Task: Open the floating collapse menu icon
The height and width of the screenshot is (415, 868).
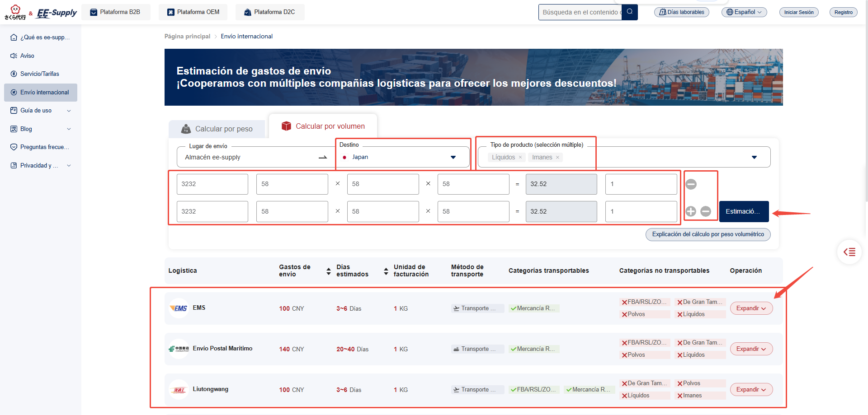Action: (x=849, y=252)
